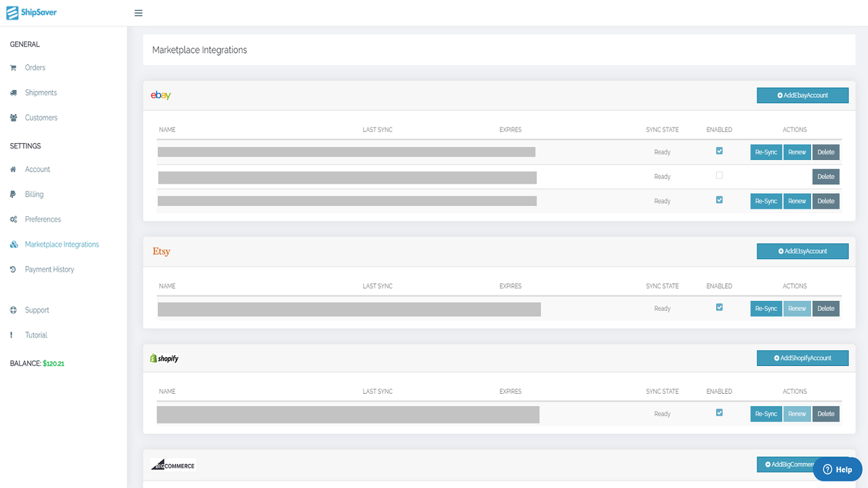Open Customers section
The image size is (868, 488).
41,118
